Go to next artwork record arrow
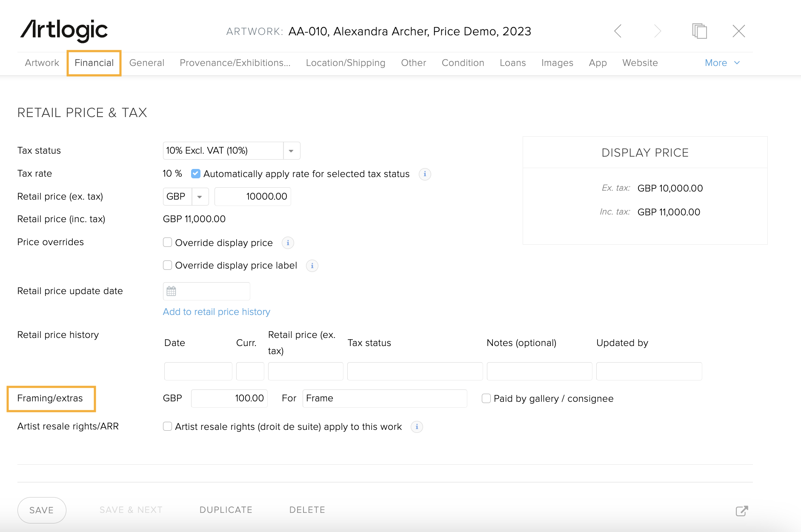This screenshot has width=801, height=532. (x=658, y=31)
